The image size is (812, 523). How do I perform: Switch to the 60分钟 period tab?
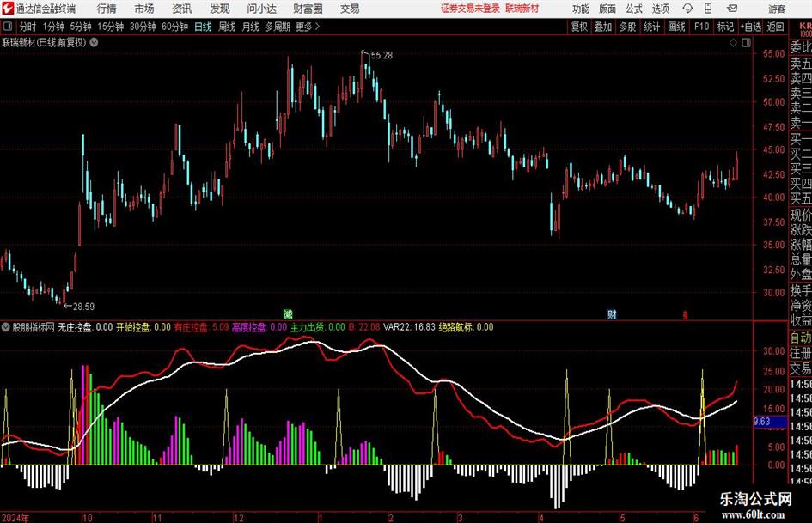[175, 27]
